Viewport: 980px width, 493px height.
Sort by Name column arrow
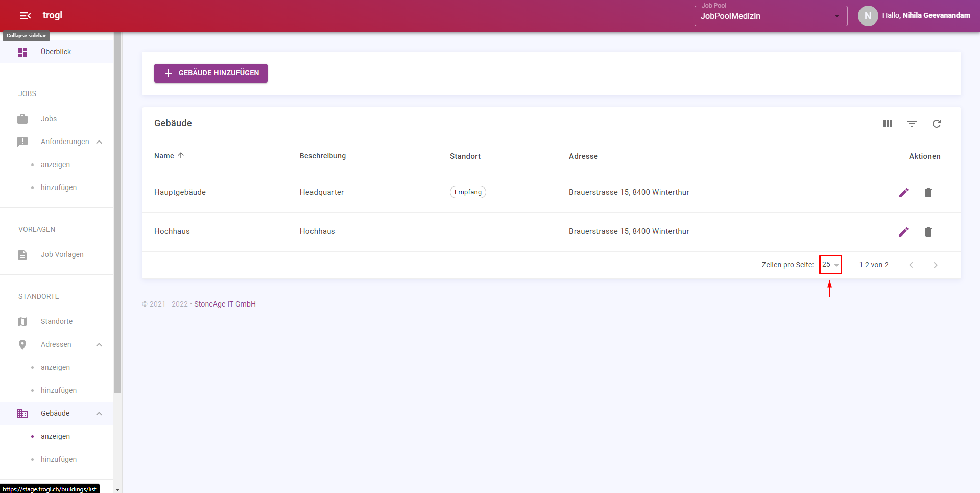point(181,156)
